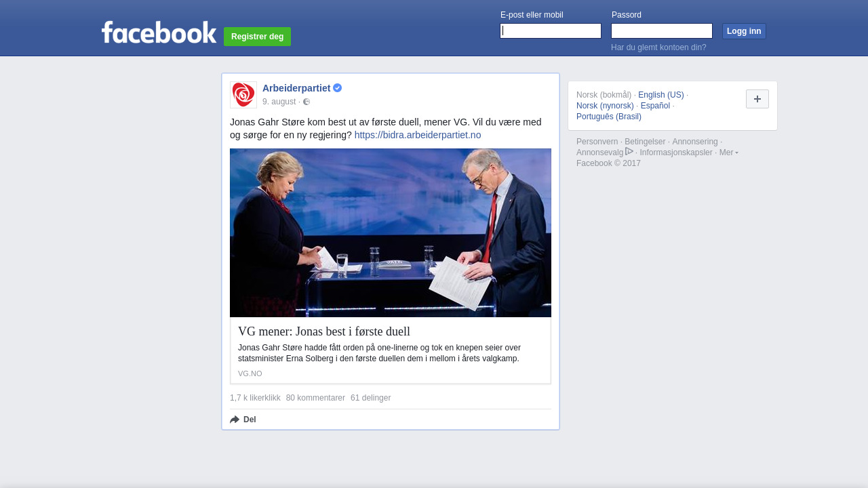Focus the Passord input field
Viewport: 868px width, 488px height.
tap(662, 31)
